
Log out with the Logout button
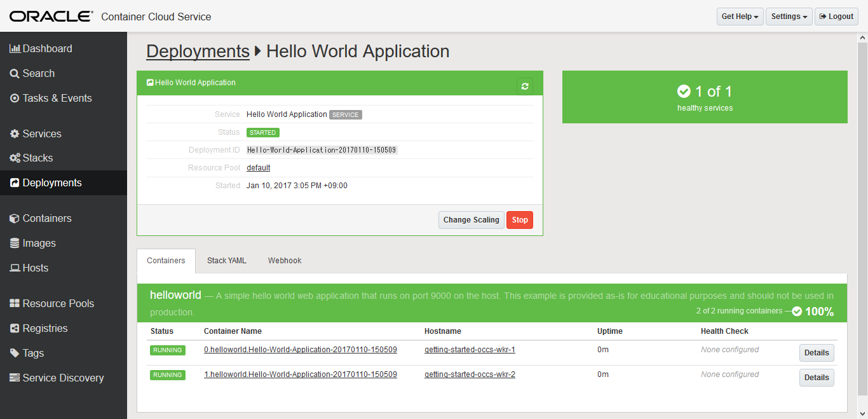coord(836,17)
